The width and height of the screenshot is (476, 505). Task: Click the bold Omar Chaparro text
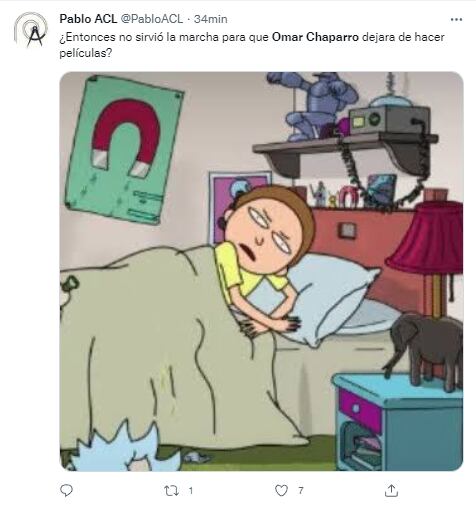315,37
